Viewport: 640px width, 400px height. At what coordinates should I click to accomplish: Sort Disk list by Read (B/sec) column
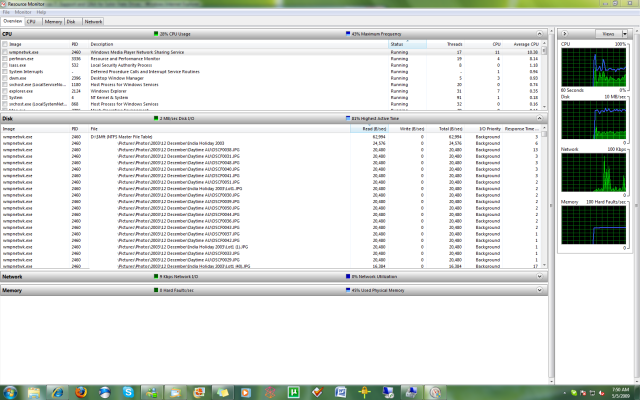pyautogui.click(x=369, y=129)
